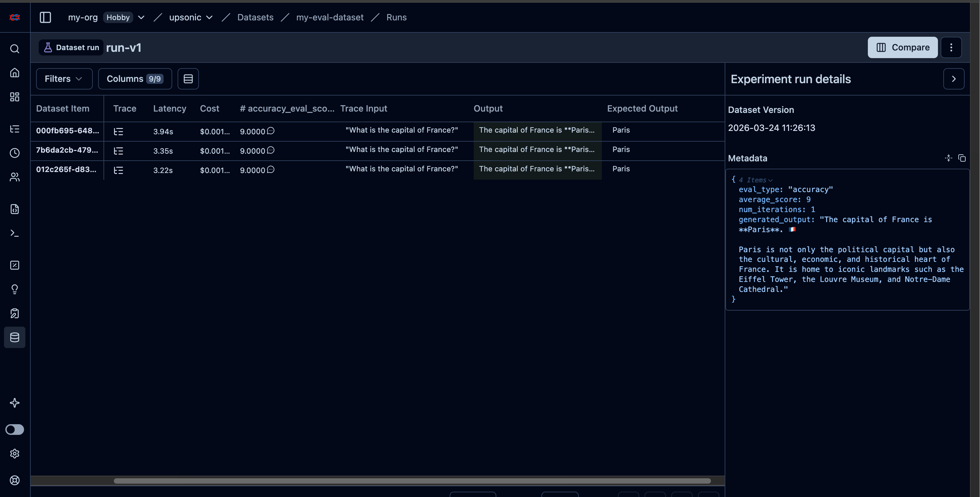Open Datasets database icon in sidebar
Image resolution: width=980 pixels, height=497 pixels.
click(14, 337)
